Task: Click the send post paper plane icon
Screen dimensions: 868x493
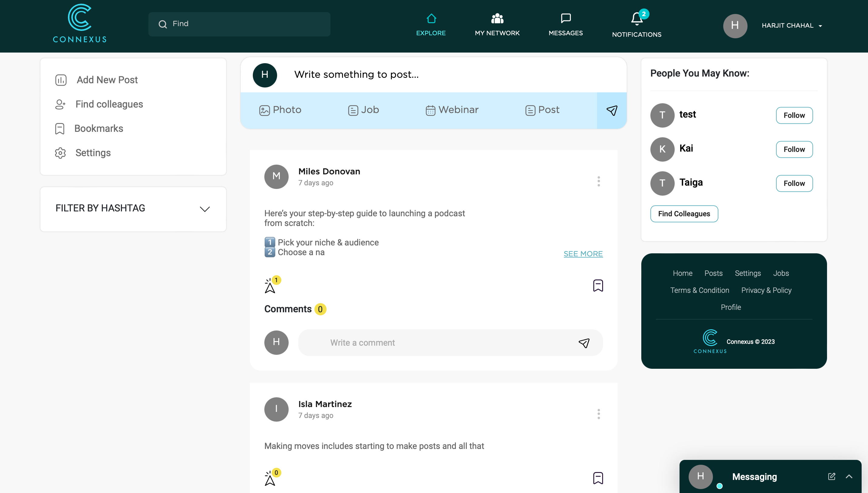Action: coord(612,110)
